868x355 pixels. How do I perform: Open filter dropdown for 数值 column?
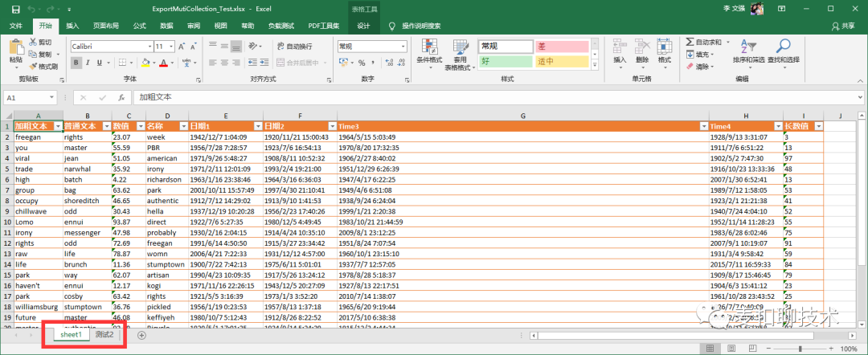click(140, 126)
